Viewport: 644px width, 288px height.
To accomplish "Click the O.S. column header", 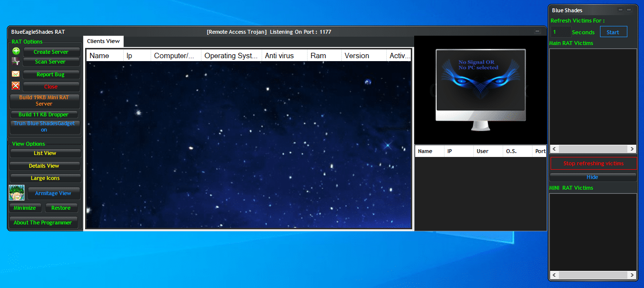I will (517, 151).
